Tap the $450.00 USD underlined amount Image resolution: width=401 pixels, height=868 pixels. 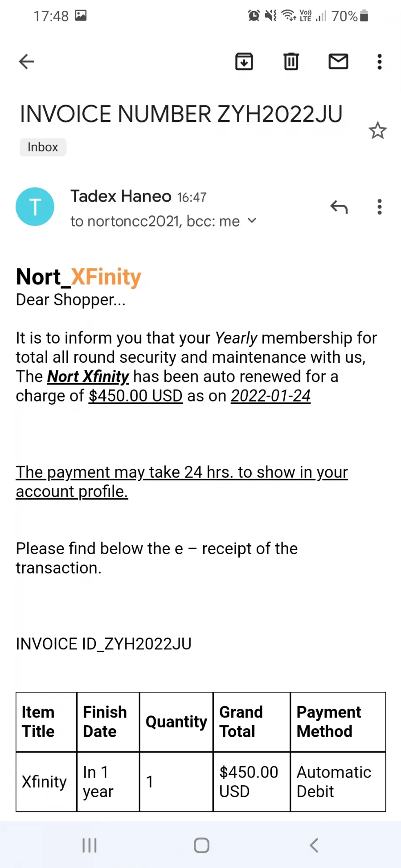[135, 396]
